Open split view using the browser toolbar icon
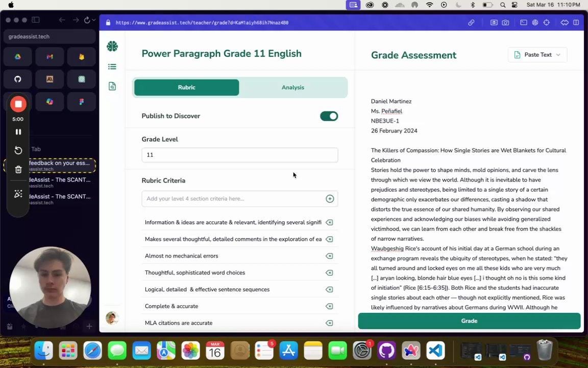 (x=576, y=22)
